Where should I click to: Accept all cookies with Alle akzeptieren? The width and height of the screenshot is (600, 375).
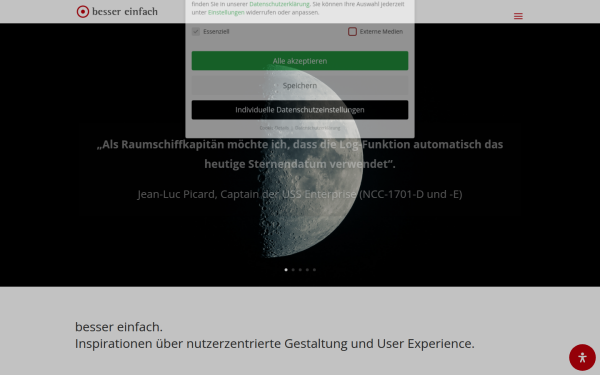(x=300, y=61)
